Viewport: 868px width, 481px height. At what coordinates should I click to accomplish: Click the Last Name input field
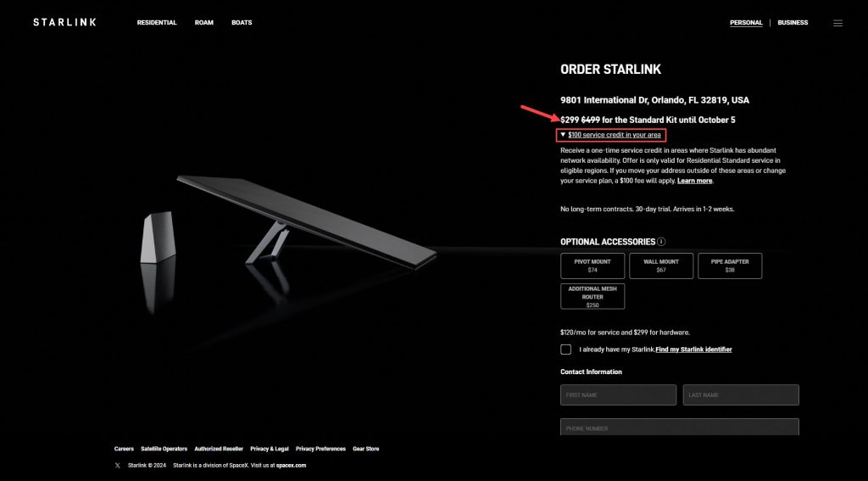[x=741, y=395]
